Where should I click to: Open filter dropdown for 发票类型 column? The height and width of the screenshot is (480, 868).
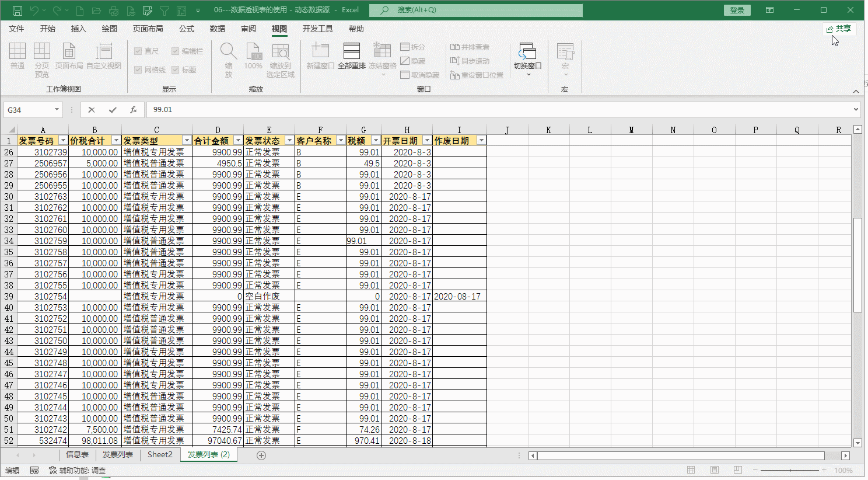(187, 141)
